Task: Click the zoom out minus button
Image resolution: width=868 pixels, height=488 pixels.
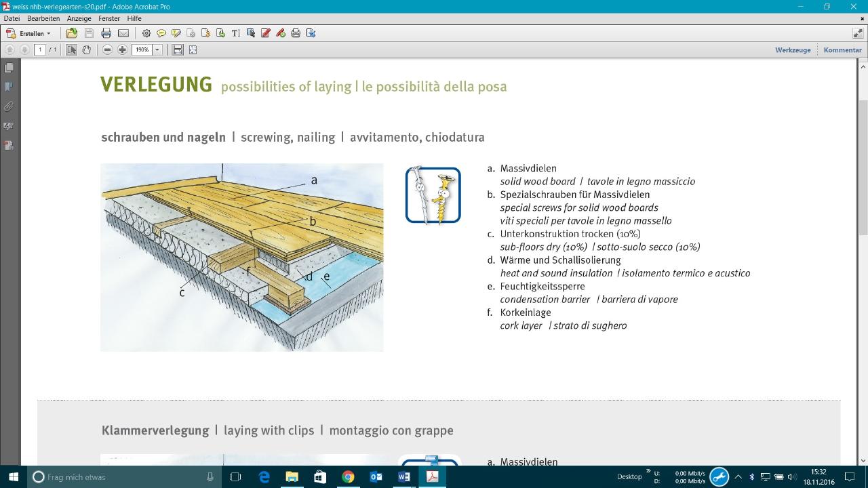Action: pos(107,49)
